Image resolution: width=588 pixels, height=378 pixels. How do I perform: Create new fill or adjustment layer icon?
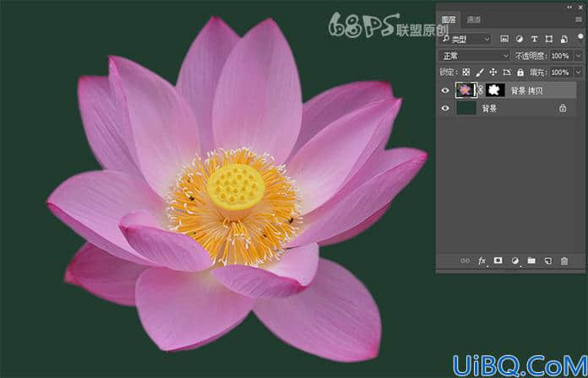515,261
